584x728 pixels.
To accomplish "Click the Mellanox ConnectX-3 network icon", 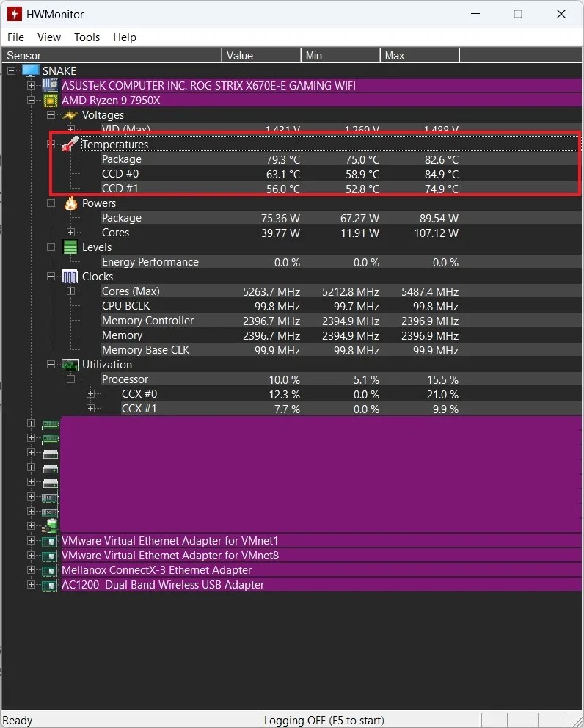I will (50, 570).
